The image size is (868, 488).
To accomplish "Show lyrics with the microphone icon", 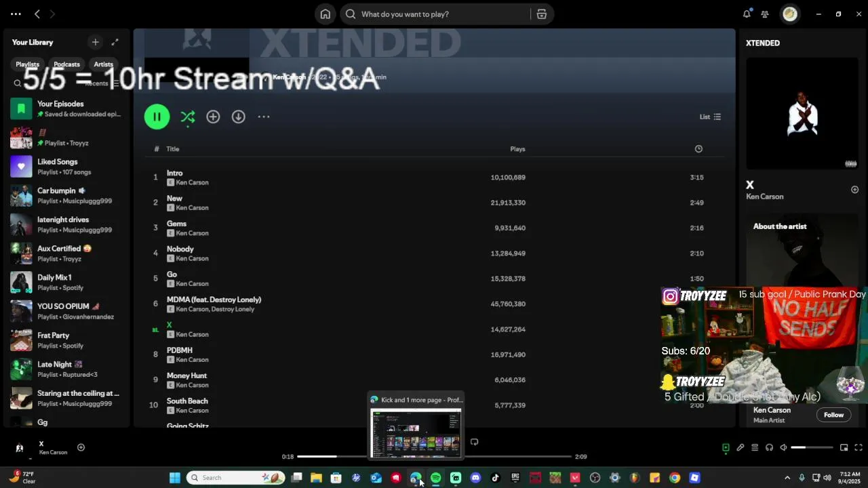I will (x=741, y=447).
